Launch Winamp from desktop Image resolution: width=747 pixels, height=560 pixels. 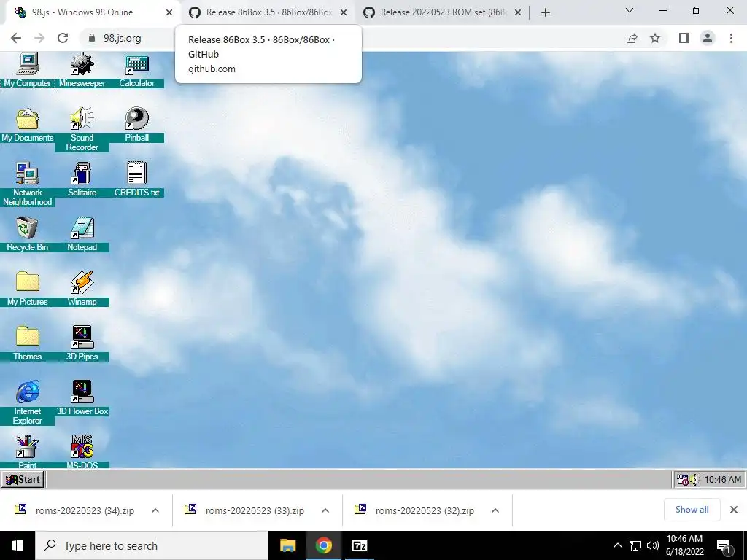[82, 289]
